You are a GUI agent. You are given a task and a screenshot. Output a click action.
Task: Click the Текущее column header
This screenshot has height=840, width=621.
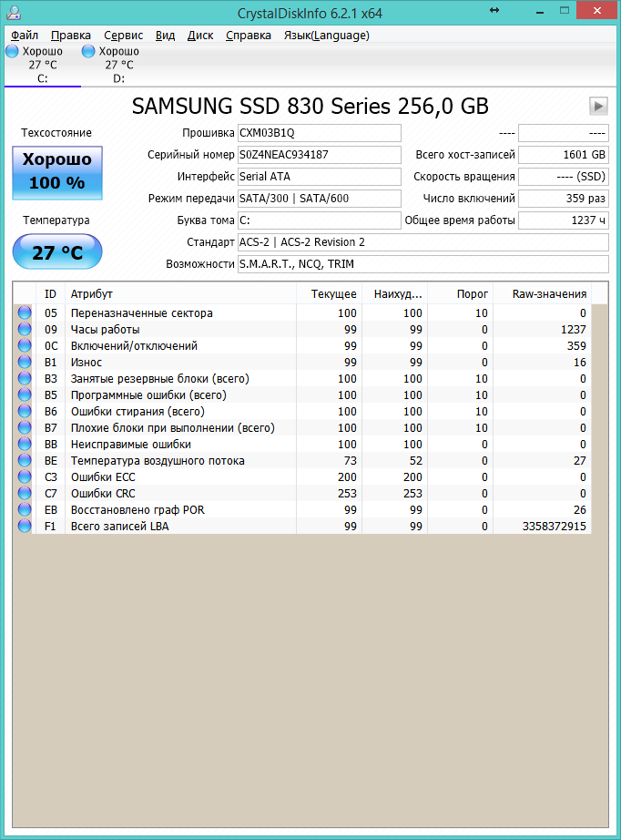pos(330,293)
